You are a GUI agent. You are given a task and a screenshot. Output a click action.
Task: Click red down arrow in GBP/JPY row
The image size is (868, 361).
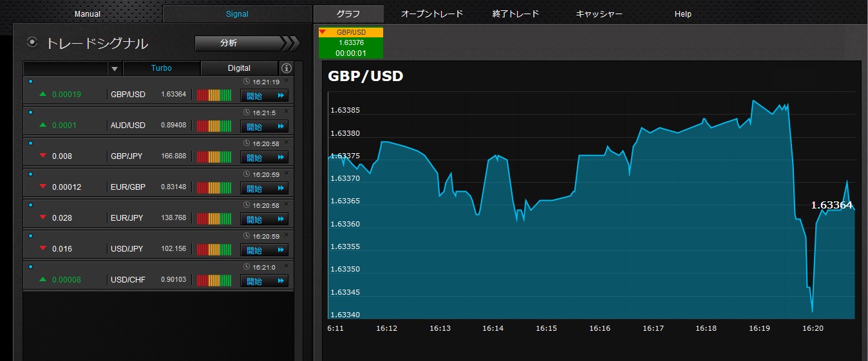43,156
